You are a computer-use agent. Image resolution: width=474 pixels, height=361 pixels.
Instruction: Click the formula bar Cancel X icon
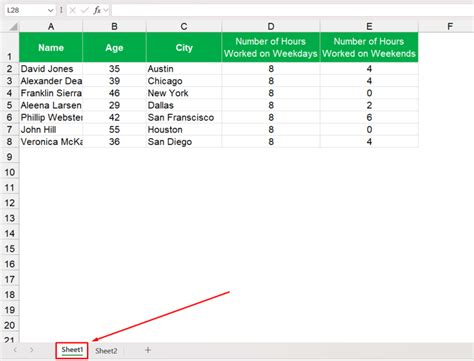tap(72, 10)
